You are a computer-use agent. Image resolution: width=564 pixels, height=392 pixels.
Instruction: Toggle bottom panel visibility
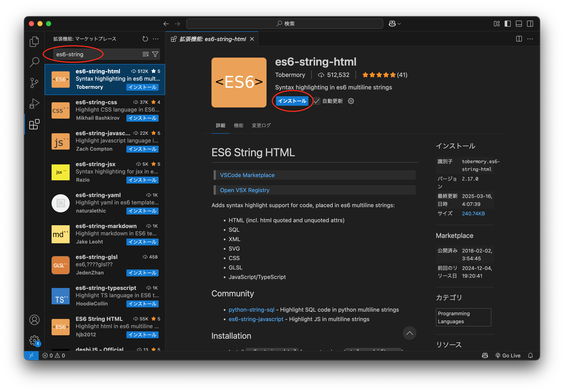(519, 24)
